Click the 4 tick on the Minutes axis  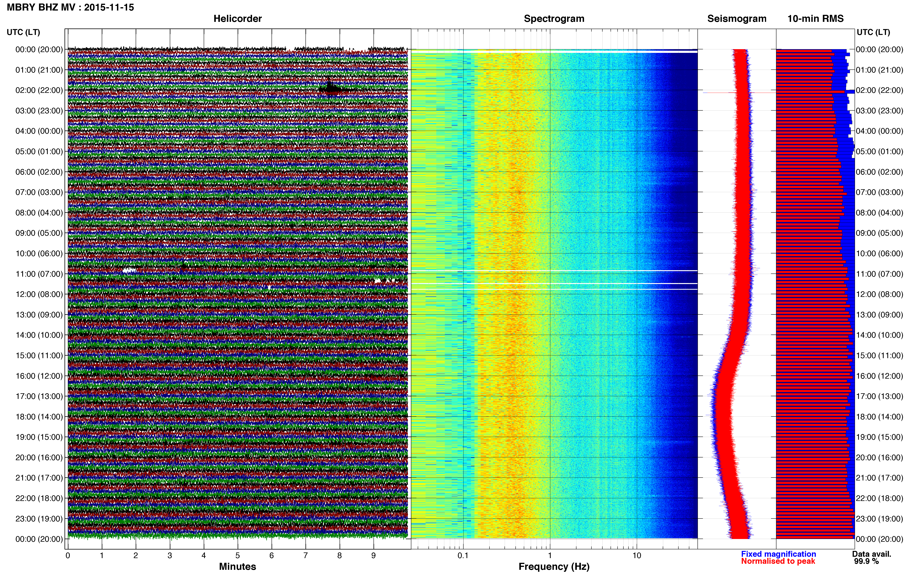click(x=204, y=556)
